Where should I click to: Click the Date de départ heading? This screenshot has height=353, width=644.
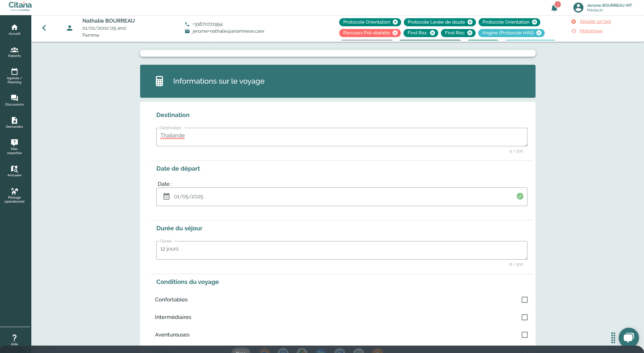(178, 169)
